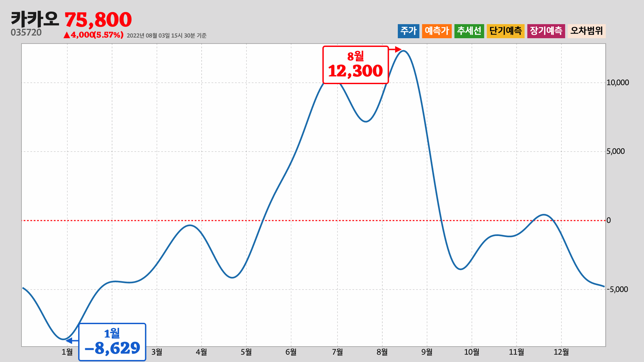
Task: Click the timestamp 2022년 08월 03일 15시 30분 기준
Action: tap(167, 36)
